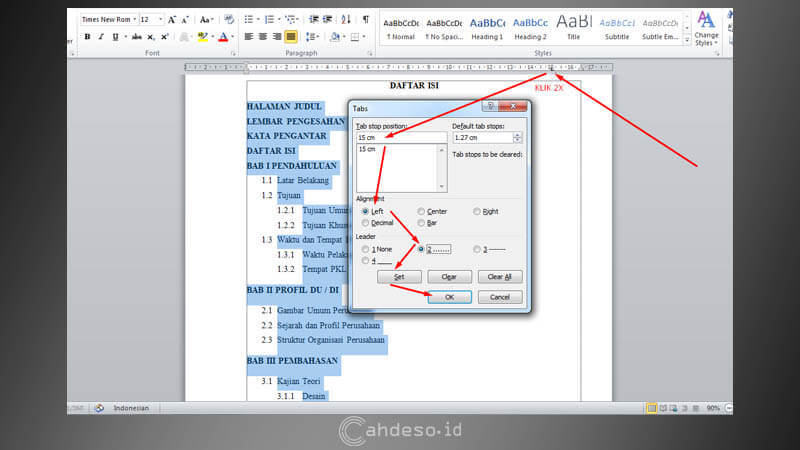Toggle subscript formatting
The height and width of the screenshot is (450, 800).
tap(151, 37)
